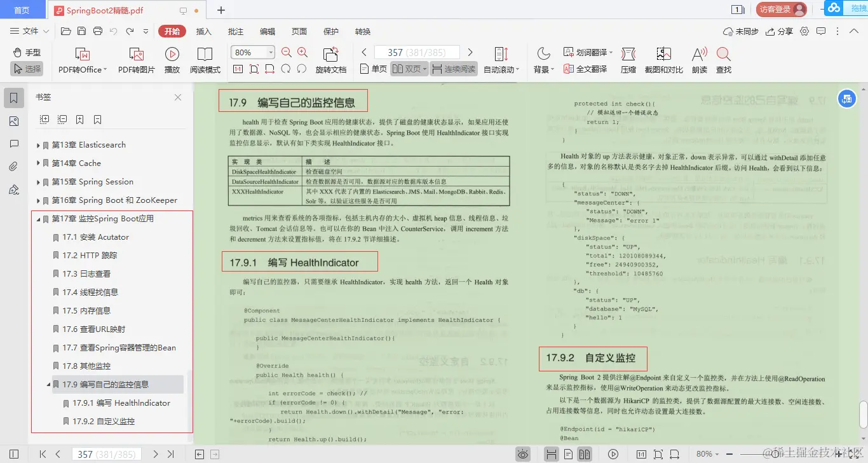
Task: Switch to the 首页 browser tab
Action: 23,10
